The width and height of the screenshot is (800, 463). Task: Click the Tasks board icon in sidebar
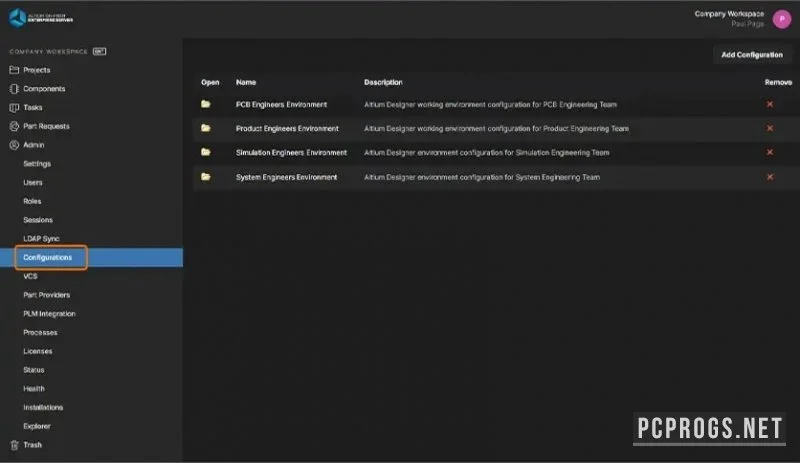14,108
